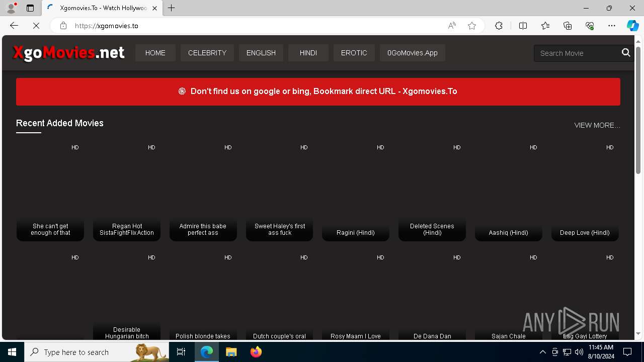The height and width of the screenshot is (362, 644).
Task: Open network settings tray icon
Action: pyautogui.click(x=567, y=352)
